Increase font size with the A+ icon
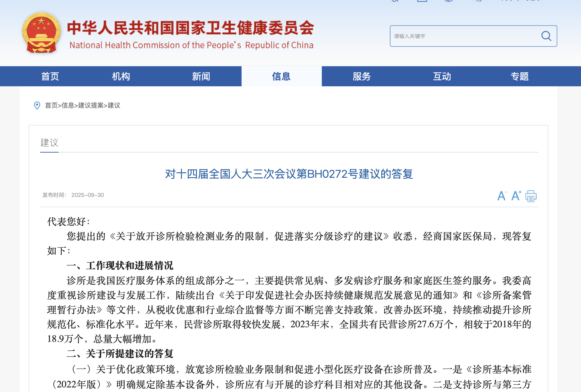 point(516,196)
